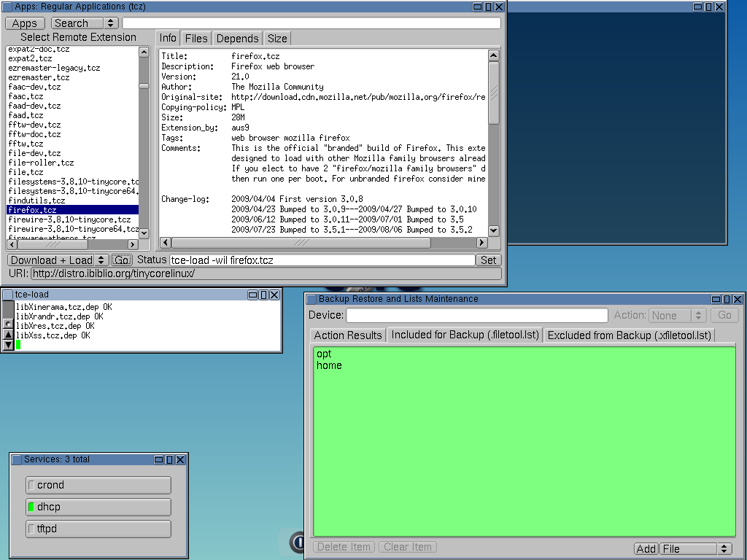
Task: Click the Go button in Apps window
Action: coord(122,260)
